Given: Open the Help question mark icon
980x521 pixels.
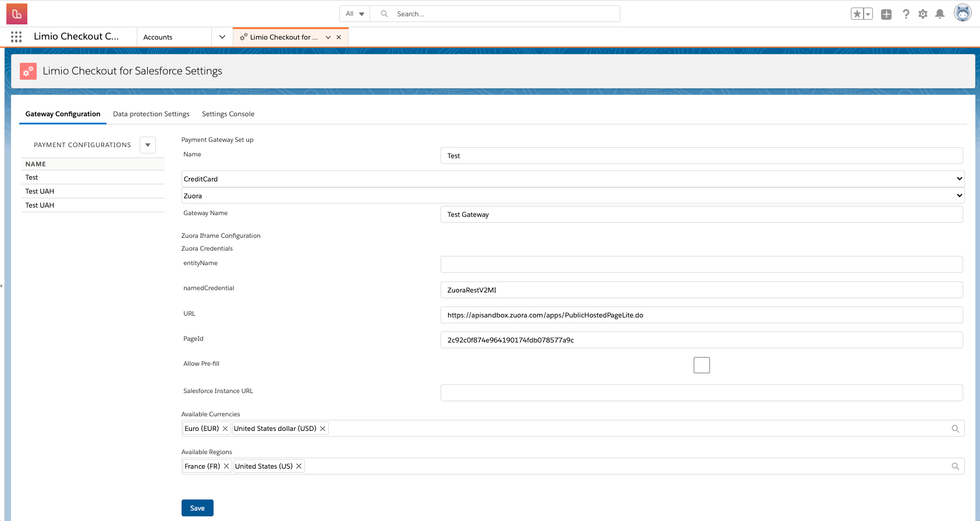Looking at the screenshot, I should [x=906, y=14].
